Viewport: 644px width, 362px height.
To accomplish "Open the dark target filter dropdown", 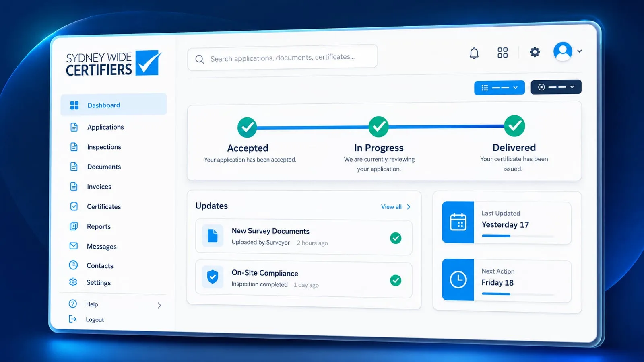I will tap(556, 87).
